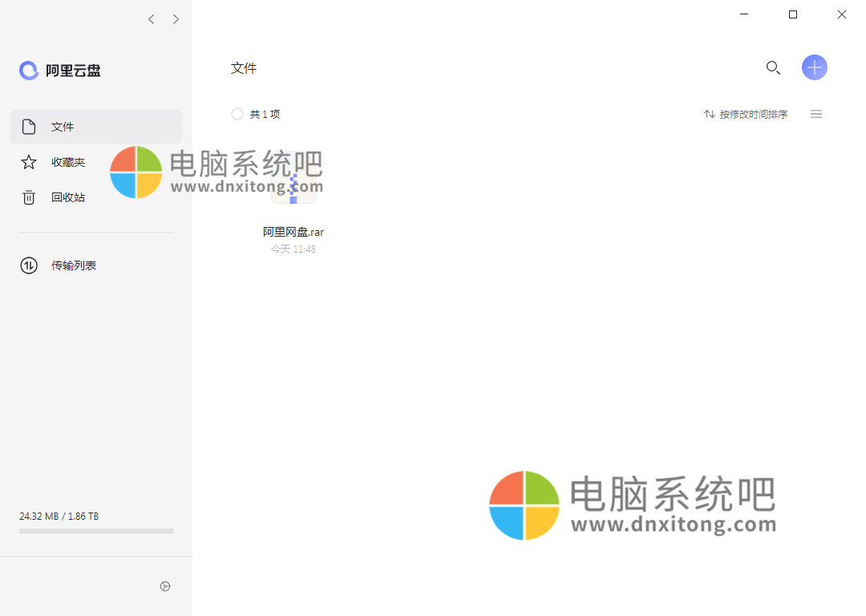
Task: Click the 传输列表 transfer arrows icon
Action: tap(29, 265)
